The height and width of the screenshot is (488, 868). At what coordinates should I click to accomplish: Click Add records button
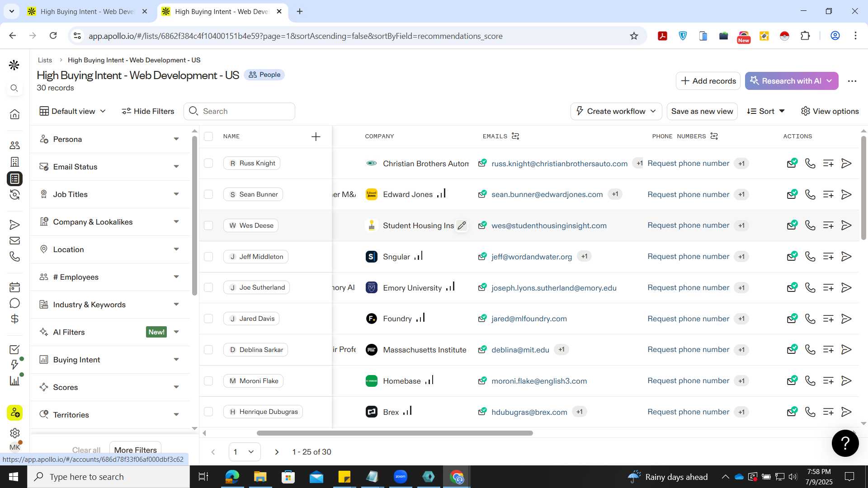pyautogui.click(x=708, y=81)
